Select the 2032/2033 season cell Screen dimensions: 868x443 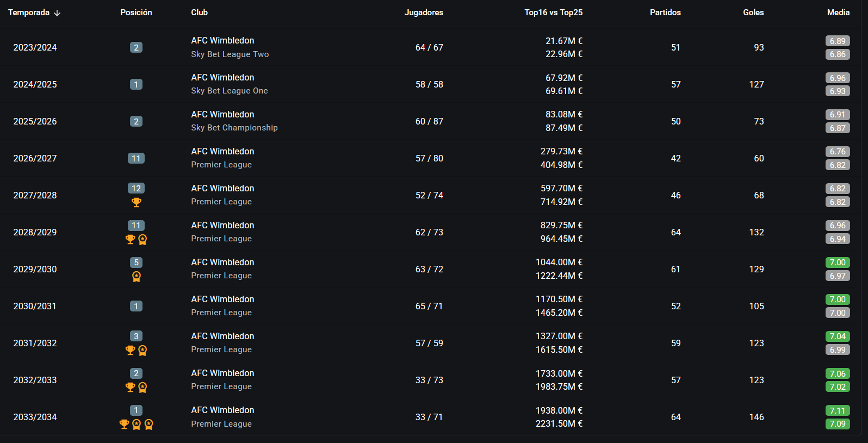(35, 380)
